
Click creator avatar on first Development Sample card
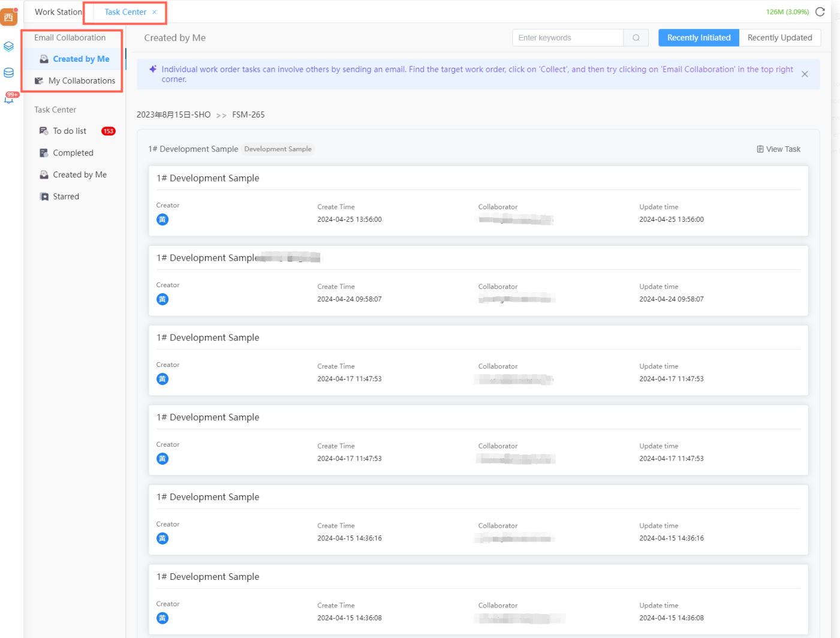click(162, 219)
